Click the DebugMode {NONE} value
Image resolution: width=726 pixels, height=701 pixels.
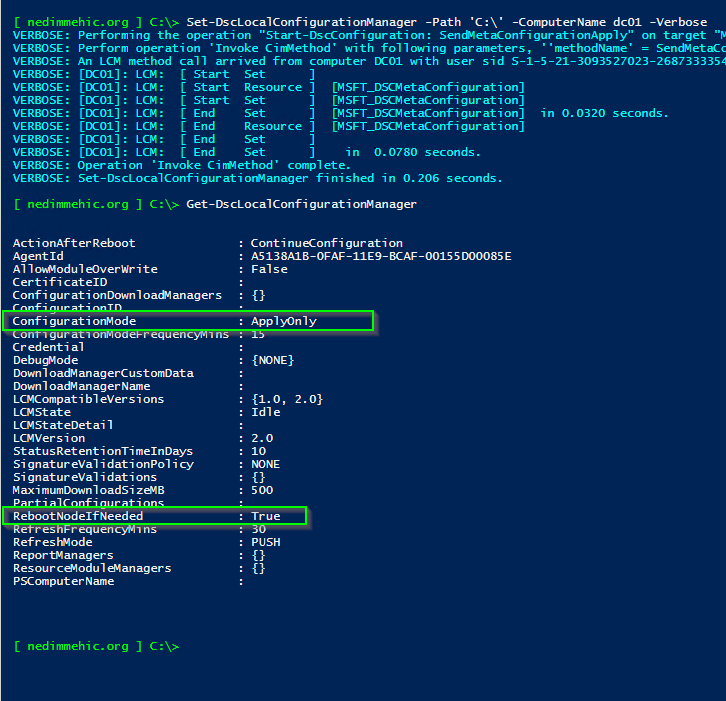point(272,360)
